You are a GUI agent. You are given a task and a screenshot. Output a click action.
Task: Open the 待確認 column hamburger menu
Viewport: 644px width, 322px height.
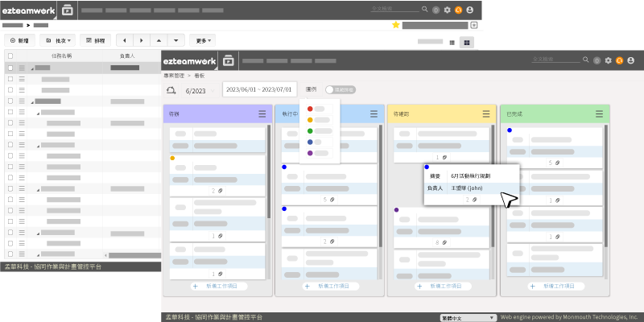click(486, 114)
